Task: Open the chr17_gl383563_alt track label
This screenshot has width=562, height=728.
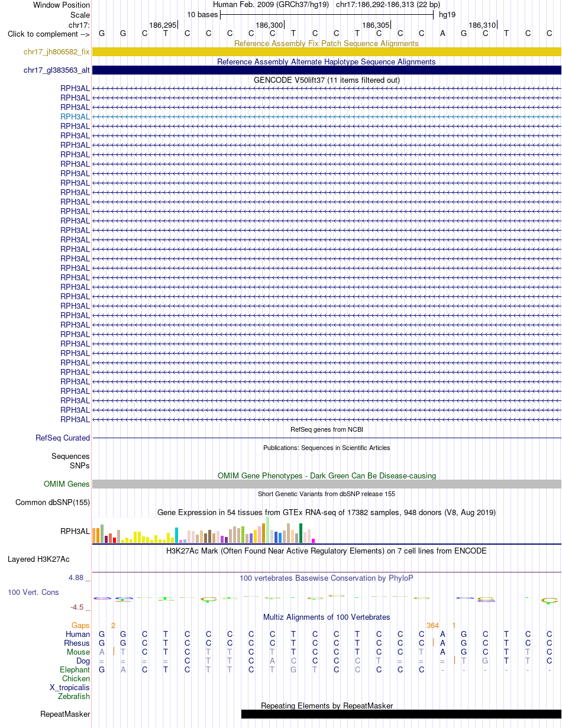Action: (x=57, y=70)
